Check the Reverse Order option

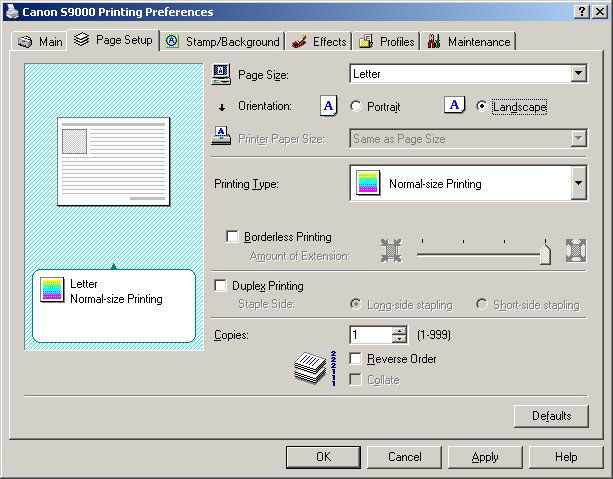tap(355, 358)
